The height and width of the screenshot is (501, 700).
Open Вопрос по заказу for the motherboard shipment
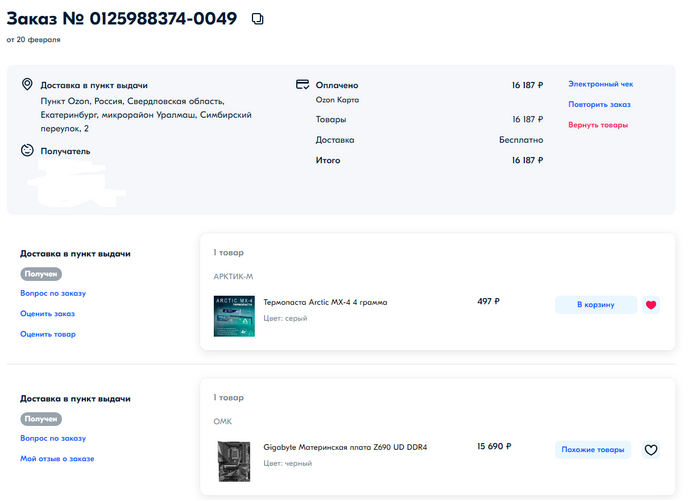pyautogui.click(x=53, y=438)
